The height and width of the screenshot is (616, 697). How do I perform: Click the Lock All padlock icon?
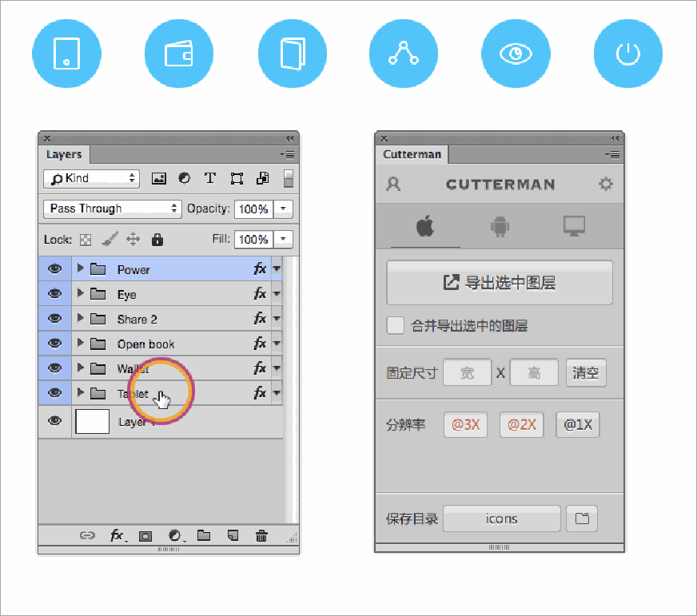tap(157, 239)
